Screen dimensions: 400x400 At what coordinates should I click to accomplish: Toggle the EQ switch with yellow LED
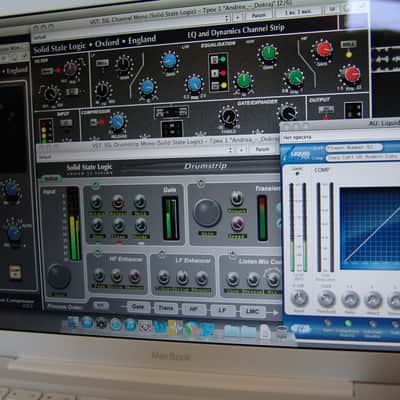[215, 86]
